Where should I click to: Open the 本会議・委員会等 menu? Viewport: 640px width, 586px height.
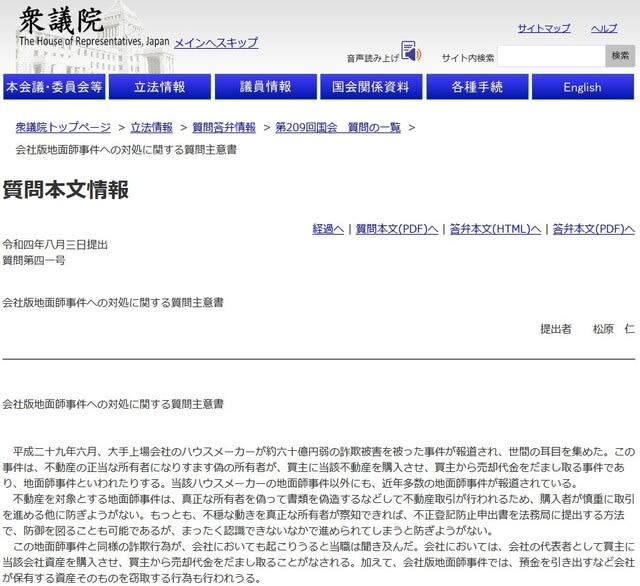[54, 87]
